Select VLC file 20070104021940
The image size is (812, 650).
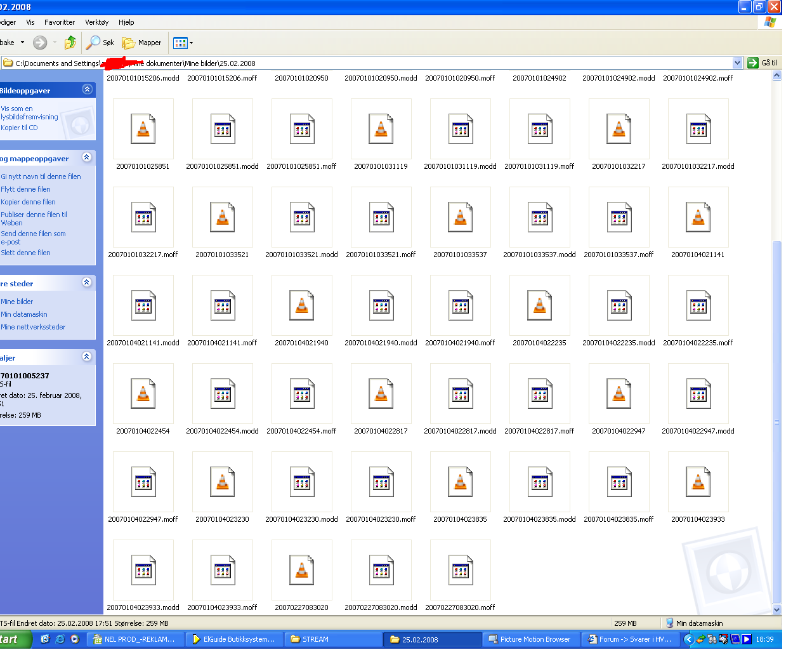tap(302, 305)
